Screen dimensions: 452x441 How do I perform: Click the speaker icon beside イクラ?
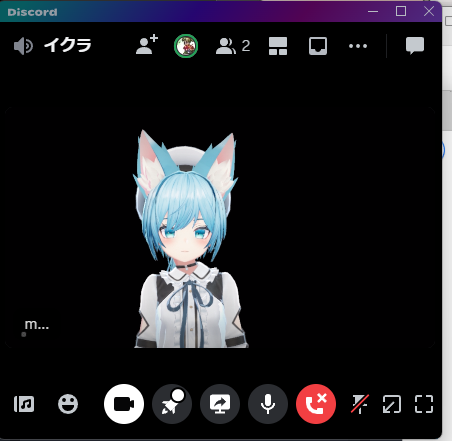23,46
